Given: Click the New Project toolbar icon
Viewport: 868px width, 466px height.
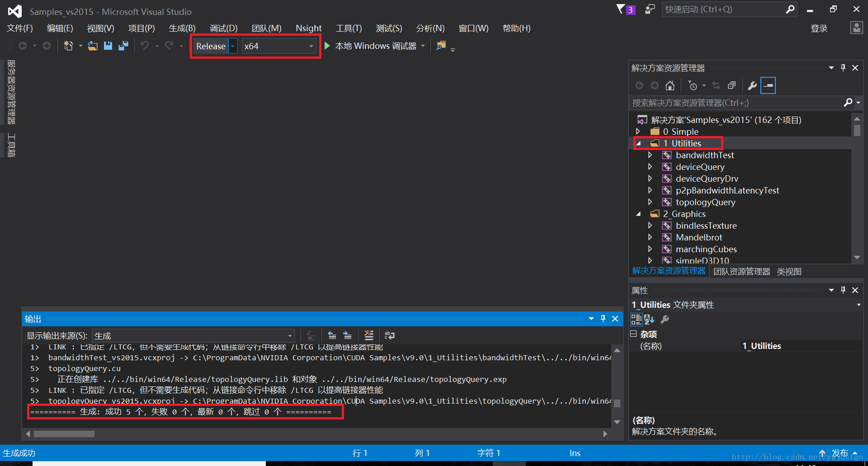Looking at the screenshot, I should click(68, 46).
